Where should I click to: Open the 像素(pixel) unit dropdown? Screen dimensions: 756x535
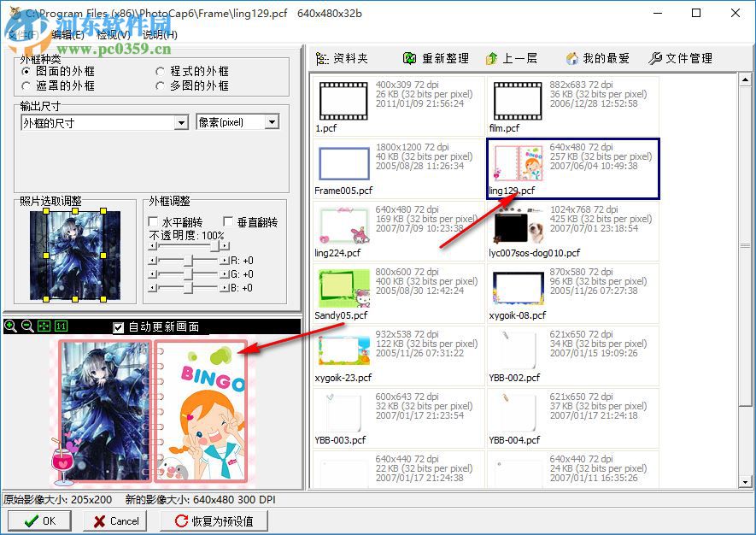(273, 122)
